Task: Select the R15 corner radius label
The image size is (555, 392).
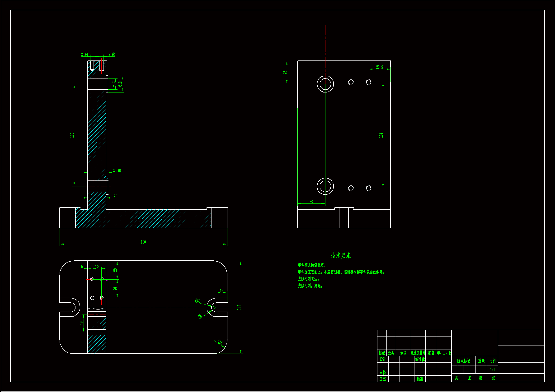Action: [x=220, y=342]
